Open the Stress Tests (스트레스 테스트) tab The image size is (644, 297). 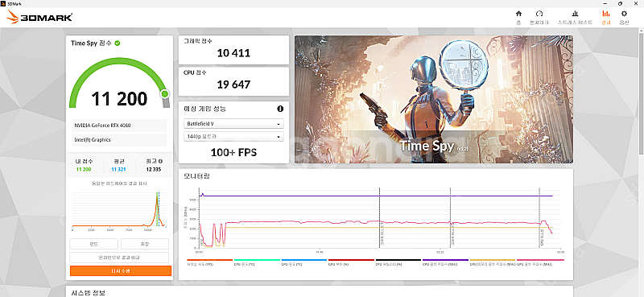coord(575,17)
